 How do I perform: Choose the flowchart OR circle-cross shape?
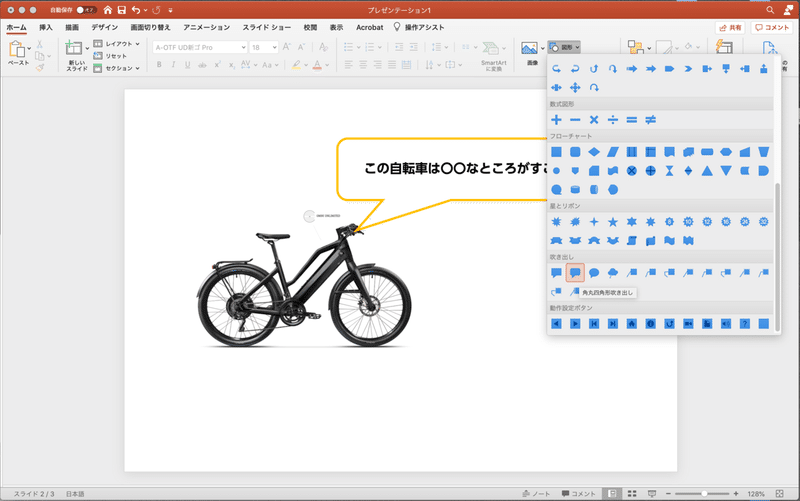pyautogui.click(x=651, y=171)
